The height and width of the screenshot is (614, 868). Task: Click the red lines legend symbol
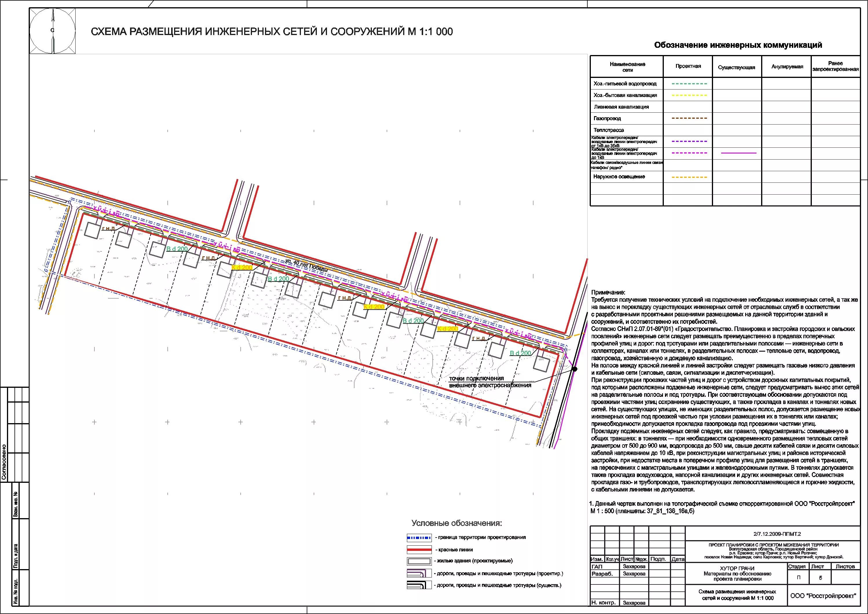pyautogui.click(x=419, y=550)
